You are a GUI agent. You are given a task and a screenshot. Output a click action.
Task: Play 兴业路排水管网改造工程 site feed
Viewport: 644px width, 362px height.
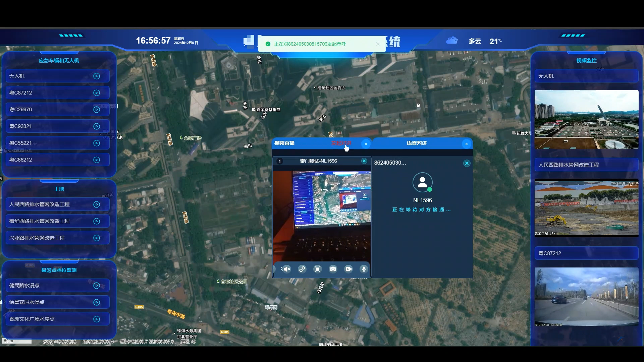97,238
